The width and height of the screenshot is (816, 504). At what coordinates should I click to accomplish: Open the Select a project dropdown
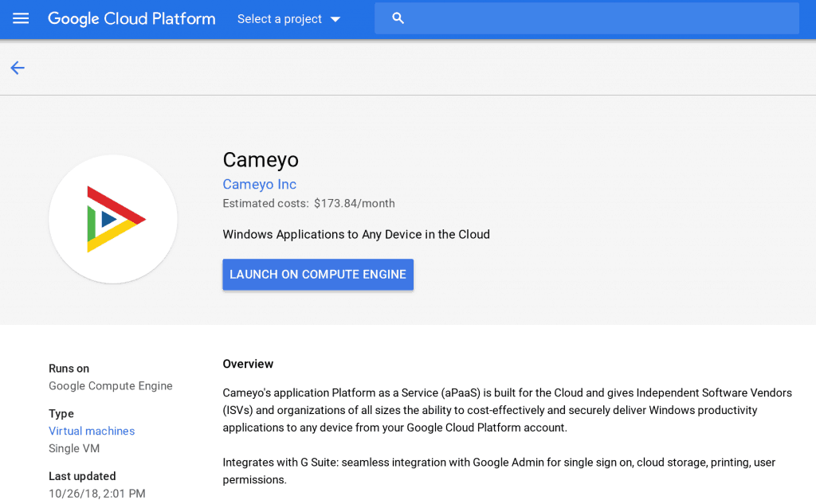pos(288,19)
